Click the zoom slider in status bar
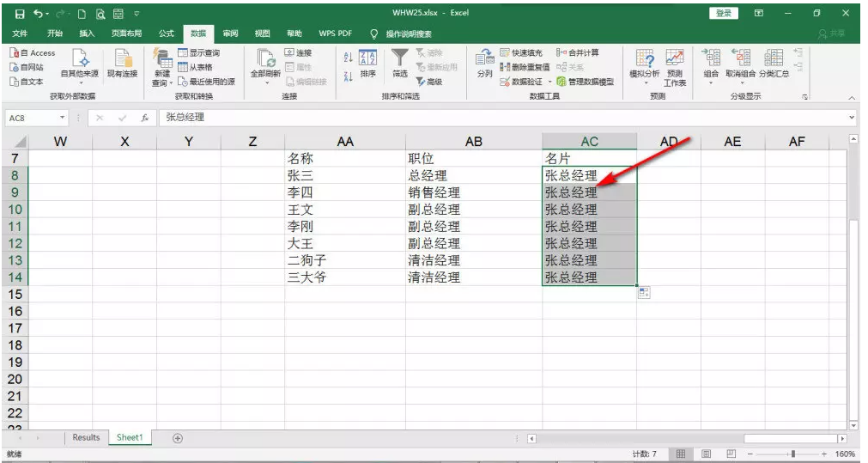This screenshot has width=868, height=463. (792, 453)
